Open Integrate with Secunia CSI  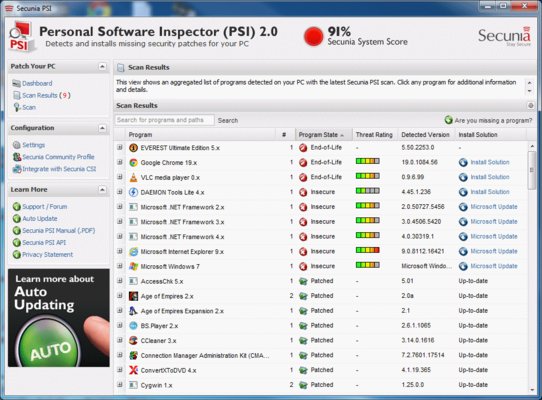coord(59,169)
